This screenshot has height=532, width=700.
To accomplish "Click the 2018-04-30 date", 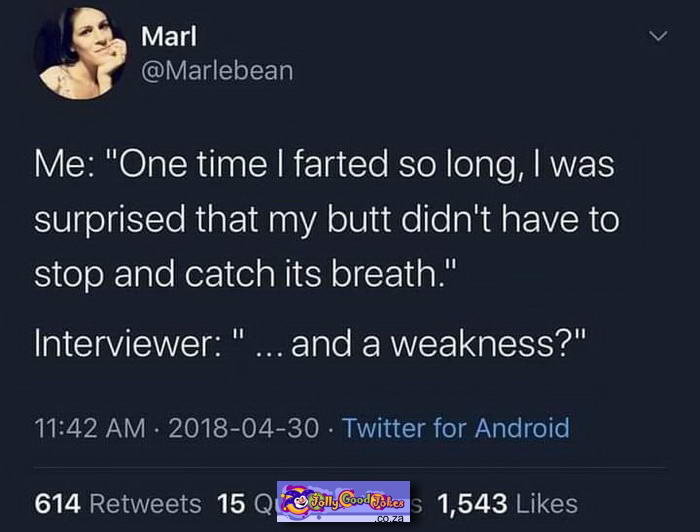I will pos(244,428).
